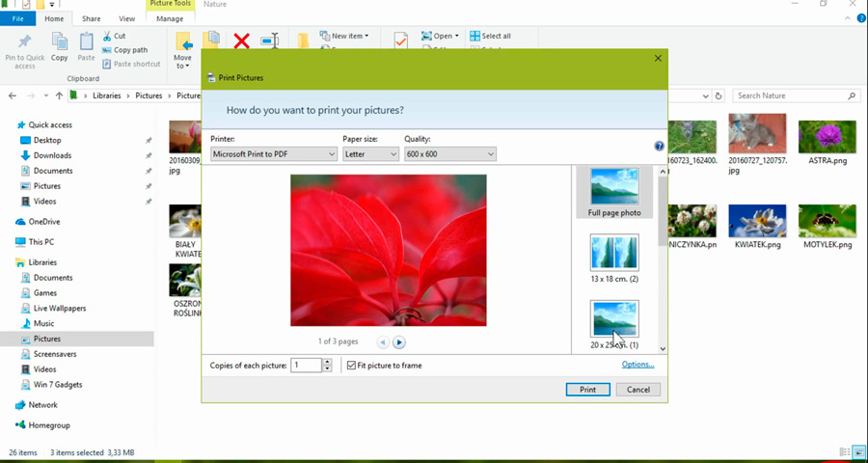Expand address bar history dropdown

706,95
